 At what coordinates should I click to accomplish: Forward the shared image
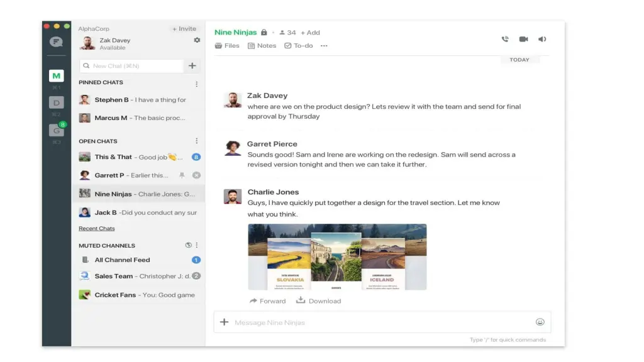click(x=267, y=301)
